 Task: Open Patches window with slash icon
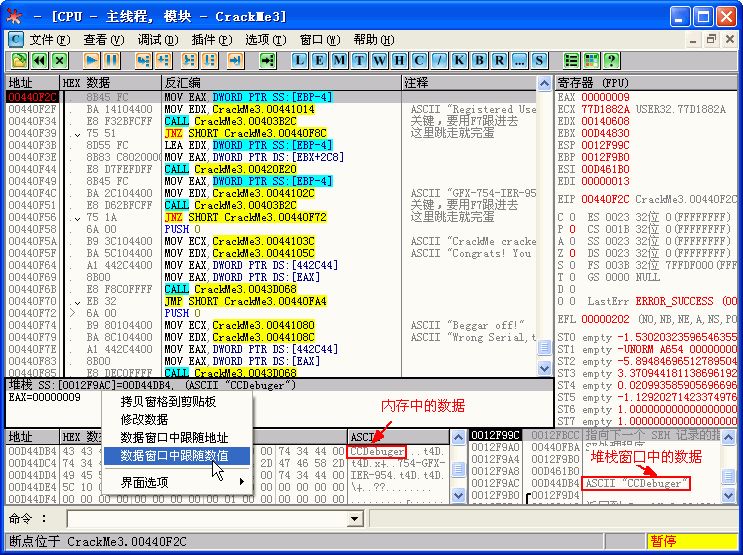coord(439,61)
